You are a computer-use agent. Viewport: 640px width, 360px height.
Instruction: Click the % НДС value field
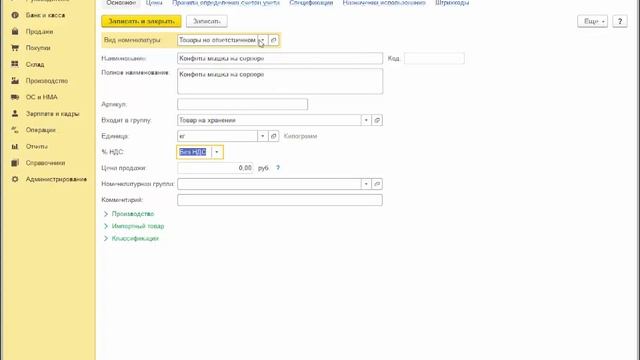click(x=194, y=152)
